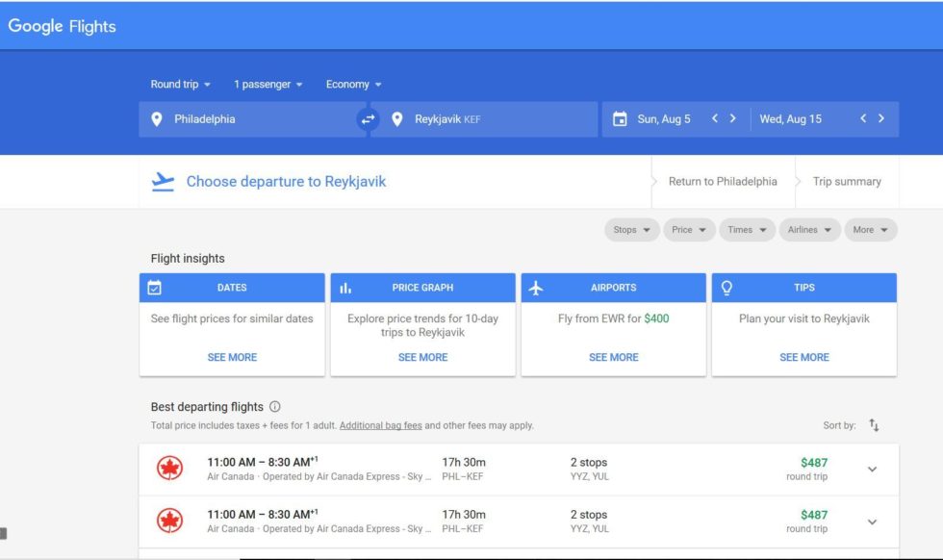Viewport: 943px width, 560px height.
Task: Expand the first $487 flight details
Action: 872,470
